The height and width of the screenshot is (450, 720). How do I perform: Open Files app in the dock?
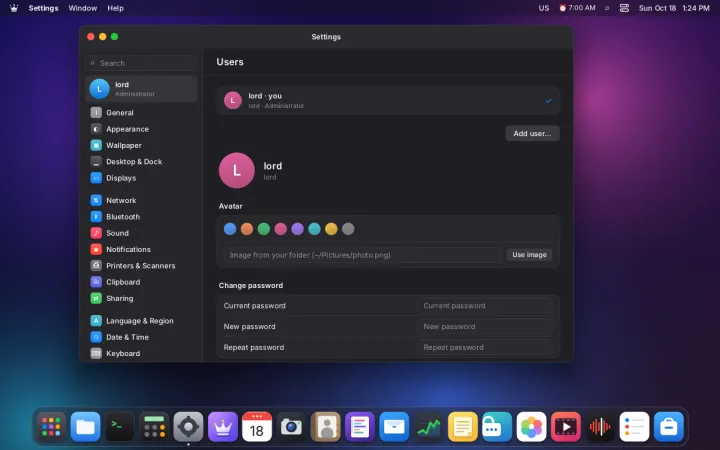[85, 427]
